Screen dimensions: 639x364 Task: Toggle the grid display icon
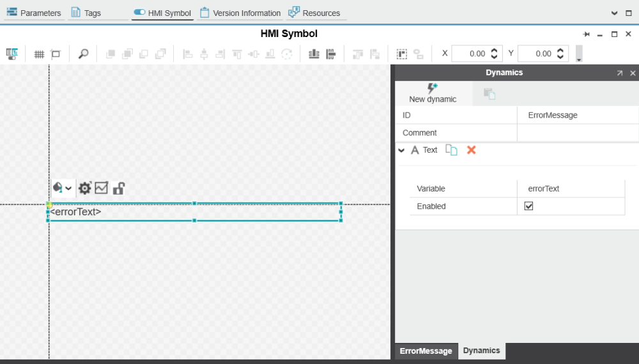[x=39, y=54]
